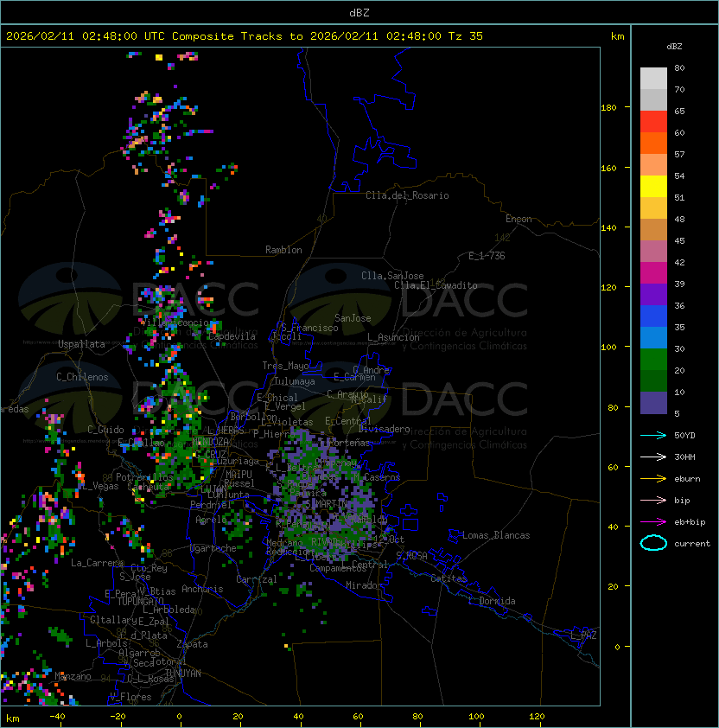Click the 'S_Francisco' map label
Image resolution: width=719 pixels, height=728 pixels.
point(309,328)
